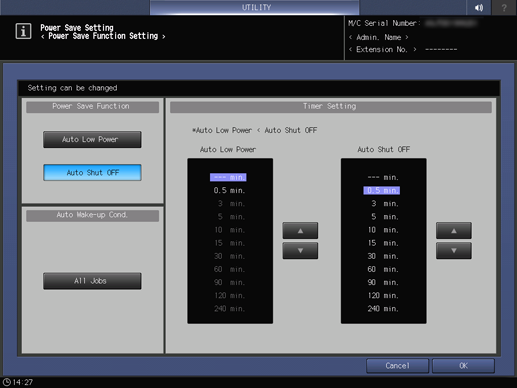This screenshot has height=388, width=517.
Task: Click the '*Auto Low Power < Auto Shut OFF' note
Action: pyautogui.click(x=254, y=130)
